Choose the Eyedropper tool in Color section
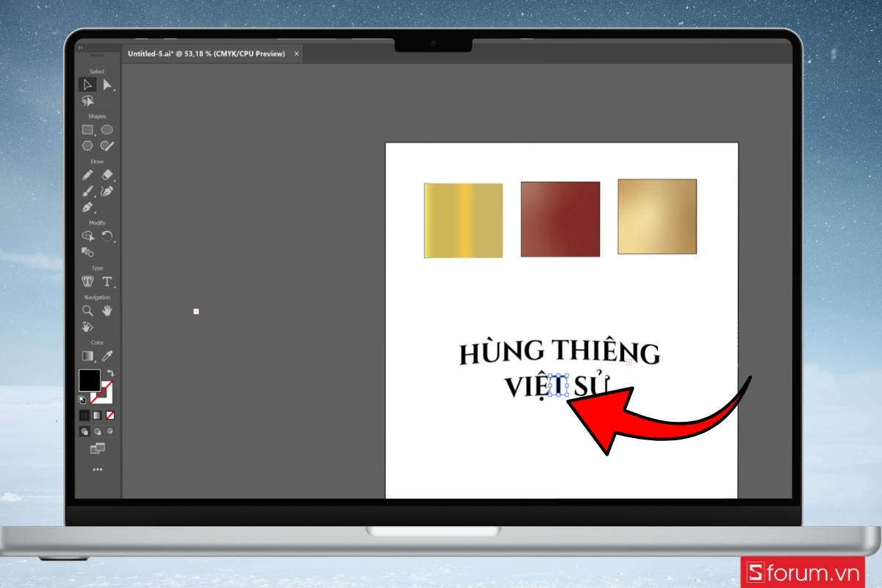The width and height of the screenshot is (882, 588). tap(107, 356)
